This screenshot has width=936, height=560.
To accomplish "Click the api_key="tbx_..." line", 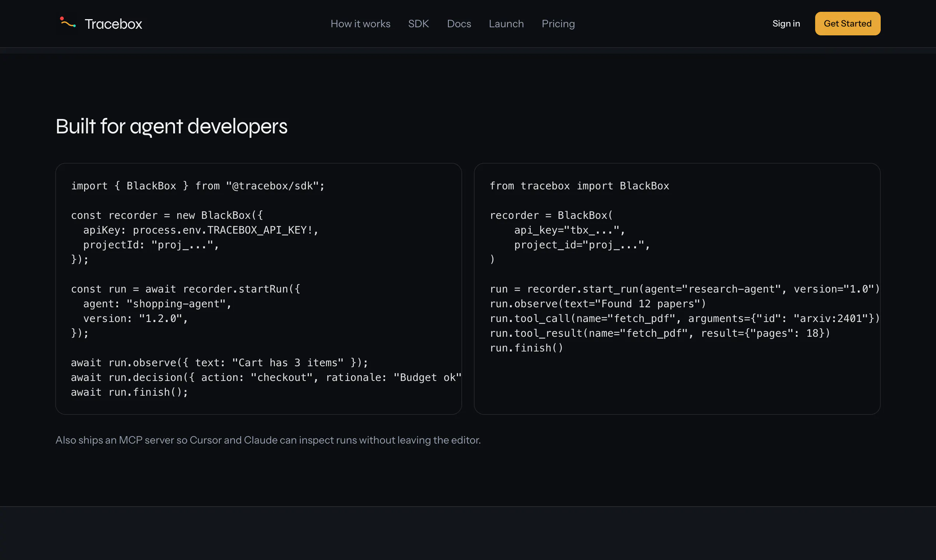I will (570, 230).
